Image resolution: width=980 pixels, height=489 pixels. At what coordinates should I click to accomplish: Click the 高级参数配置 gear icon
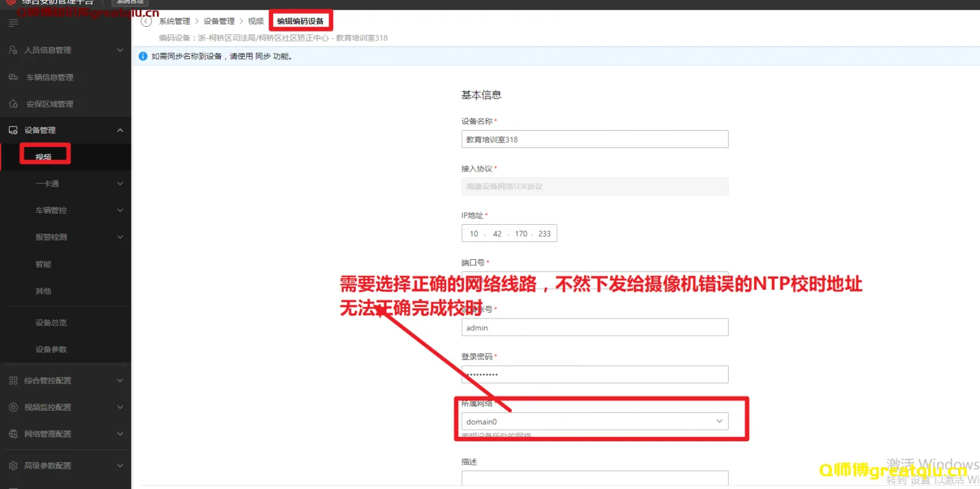[13, 465]
